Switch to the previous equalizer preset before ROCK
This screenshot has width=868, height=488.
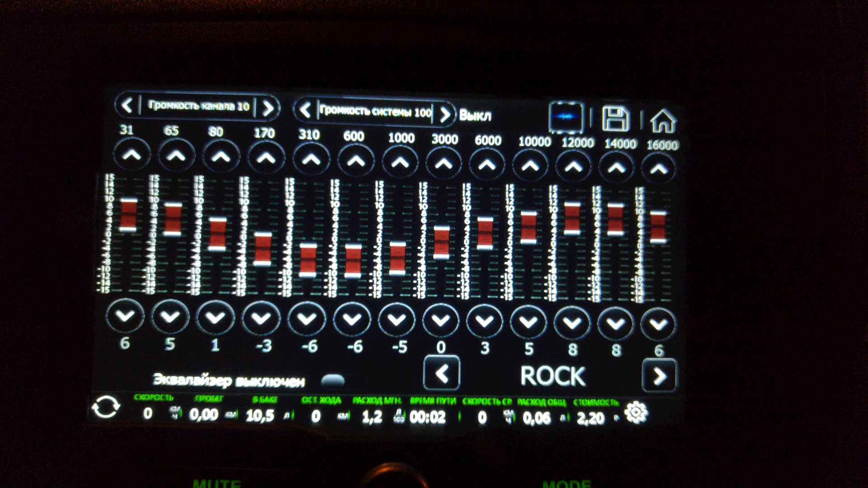pyautogui.click(x=442, y=373)
